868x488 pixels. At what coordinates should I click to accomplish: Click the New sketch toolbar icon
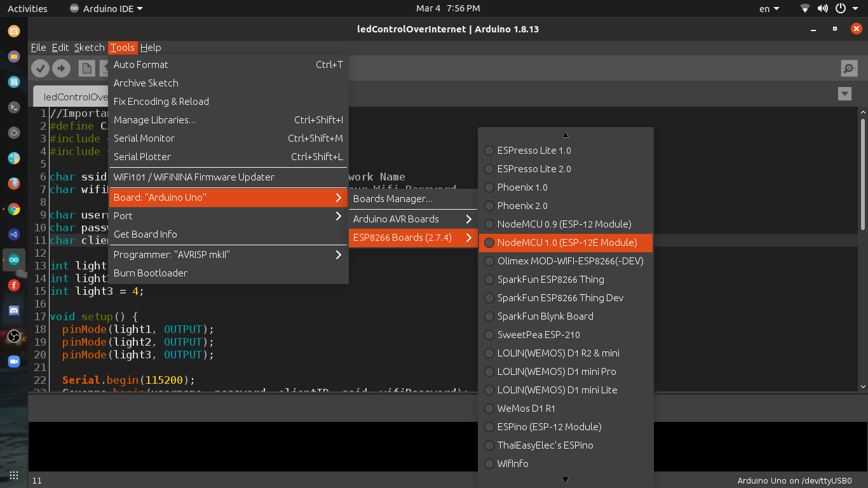tap(87, 68)
